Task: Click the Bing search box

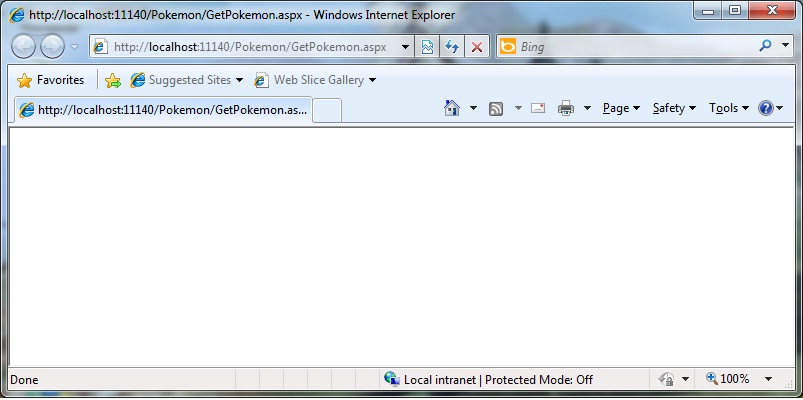Action: 635,47
